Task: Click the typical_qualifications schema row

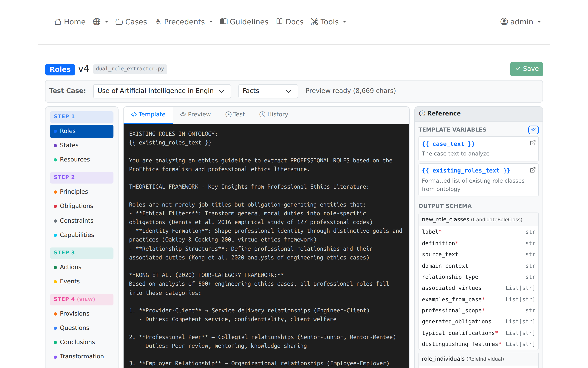Action: pos(478,333)
